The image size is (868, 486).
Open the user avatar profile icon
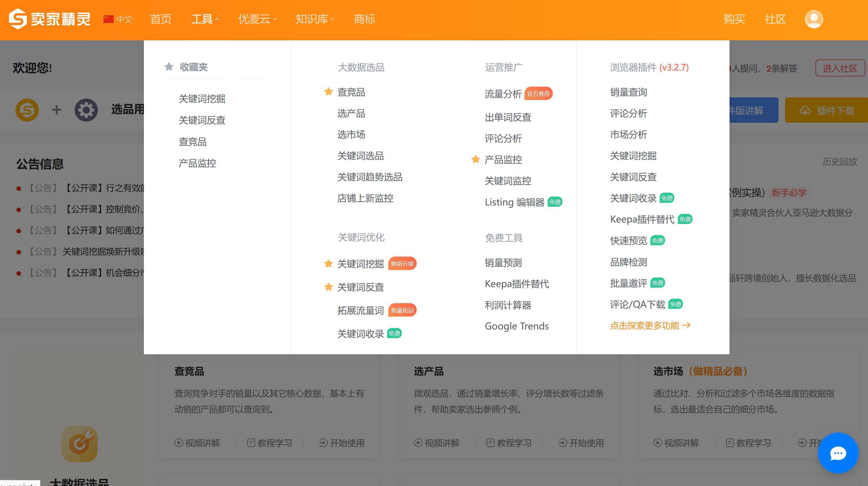pos(814,19)
